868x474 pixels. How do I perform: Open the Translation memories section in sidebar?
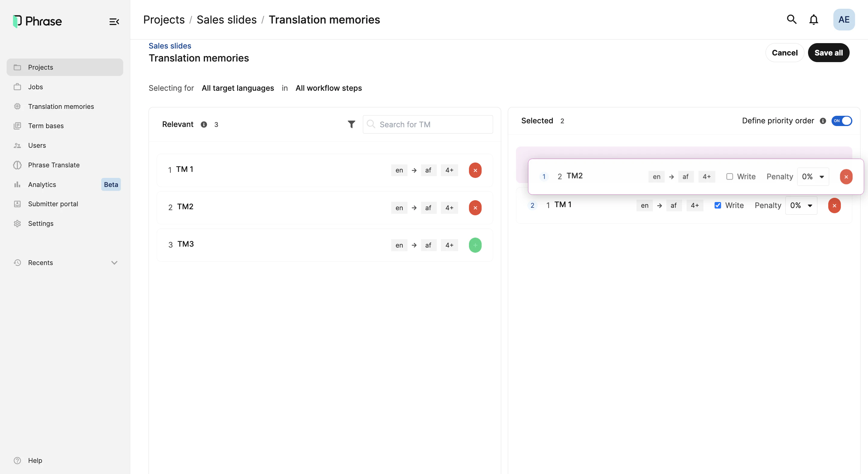point(61,106)
